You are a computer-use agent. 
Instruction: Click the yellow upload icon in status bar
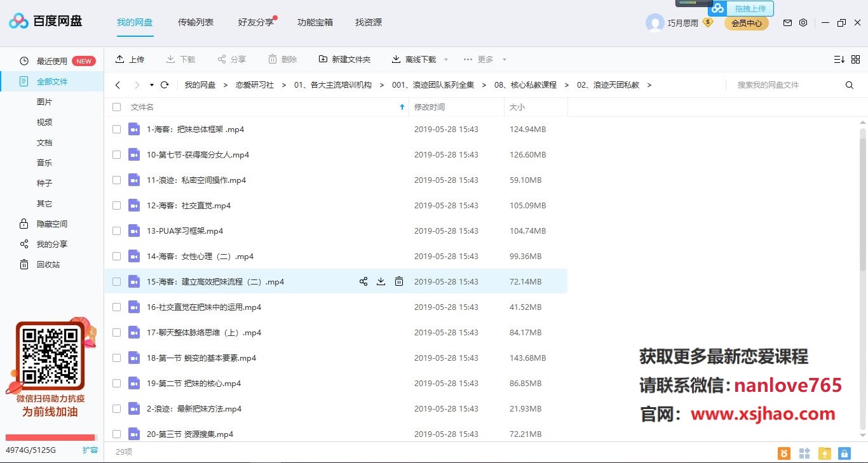tap(824, 453)
